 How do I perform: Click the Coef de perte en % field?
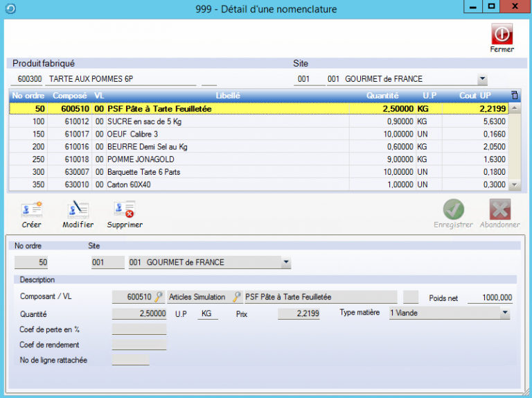[139, 329]
